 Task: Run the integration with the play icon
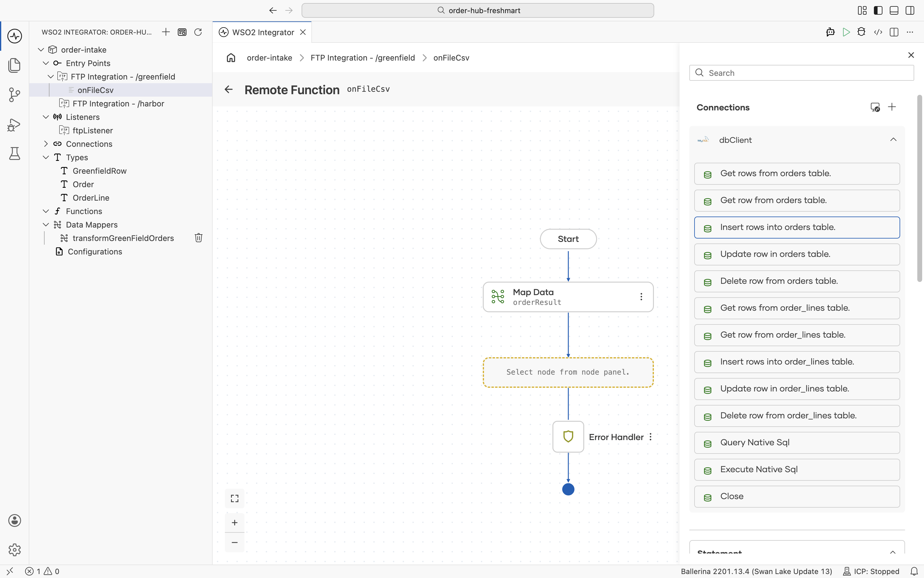(x=846, y=32)
